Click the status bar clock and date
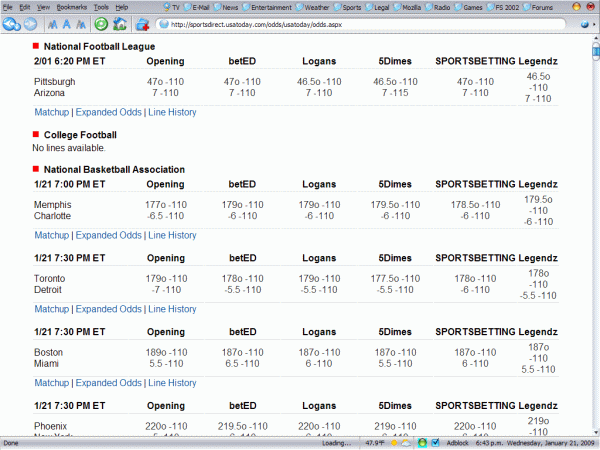 tap(536, 443)
